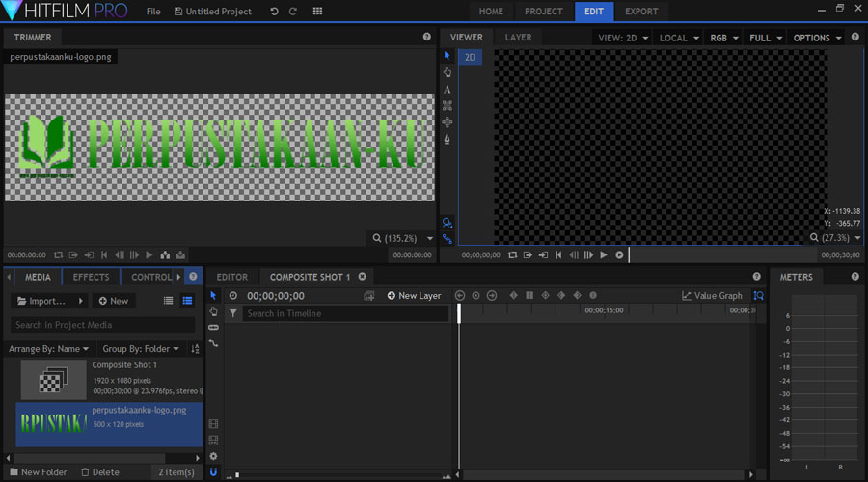Click New Layer button
This screenshot has height=482, width=868.
click(414, 296)
